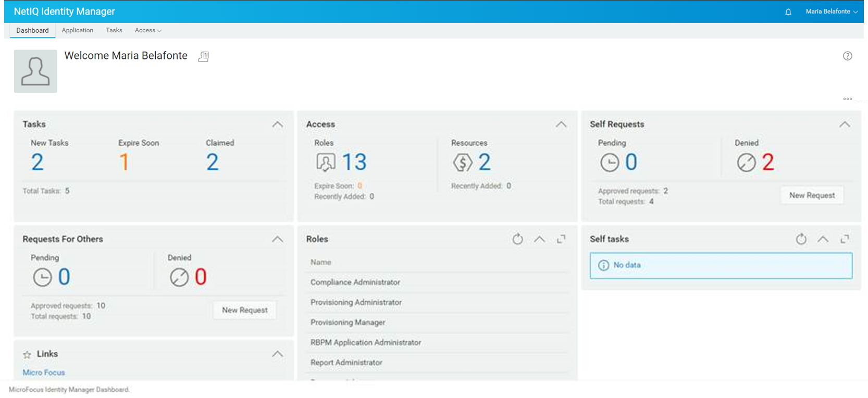Click the Total Tasks: 5 text
This screenshot has height=398, width=868.
[46, 191]
